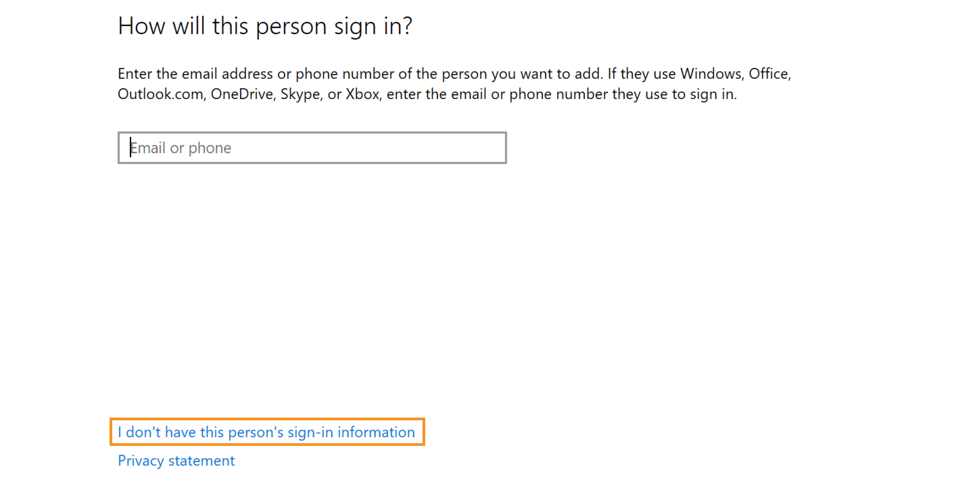Open the Privacy statement link
The height and width of the screenshot is (490, 980).
[x=176, y=461]
